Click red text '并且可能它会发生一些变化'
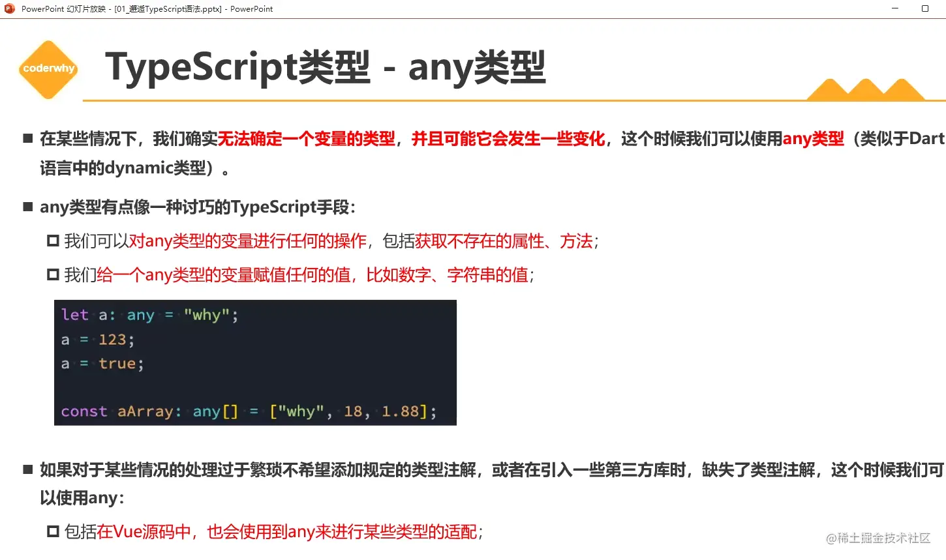Screen dimensions: 946x560 (508, 139)
